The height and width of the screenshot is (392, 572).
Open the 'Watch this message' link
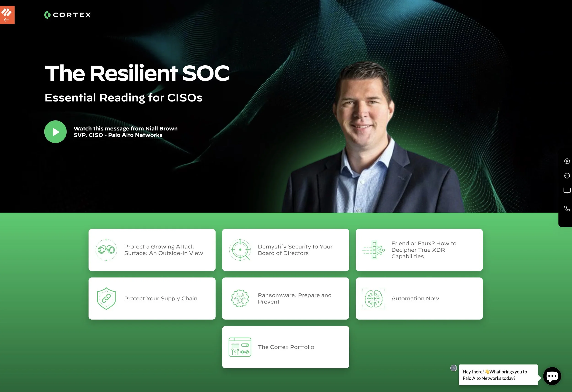click(126, 132)
